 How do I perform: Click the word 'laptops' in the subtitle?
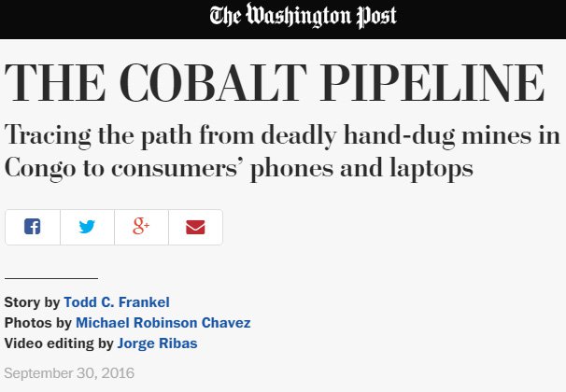coord(432,170)
